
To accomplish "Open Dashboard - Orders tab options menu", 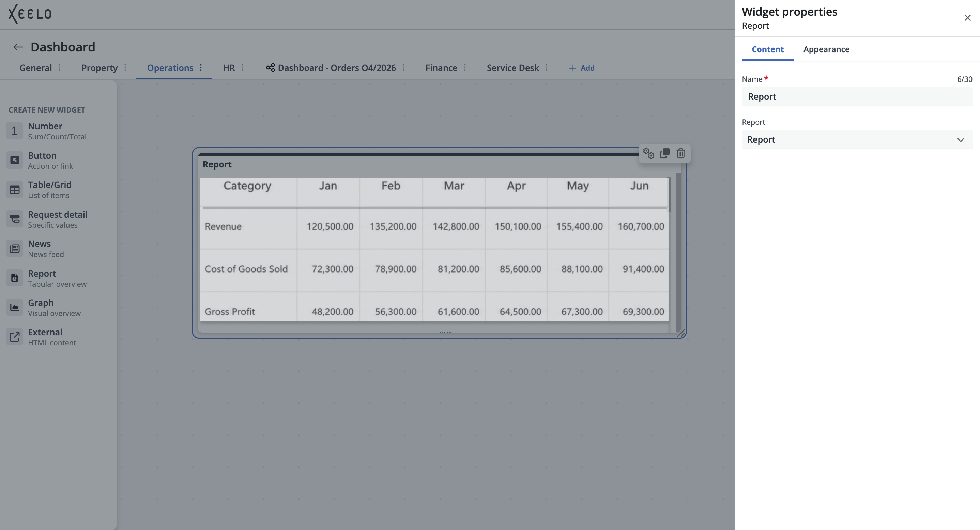I will point(404,68).
